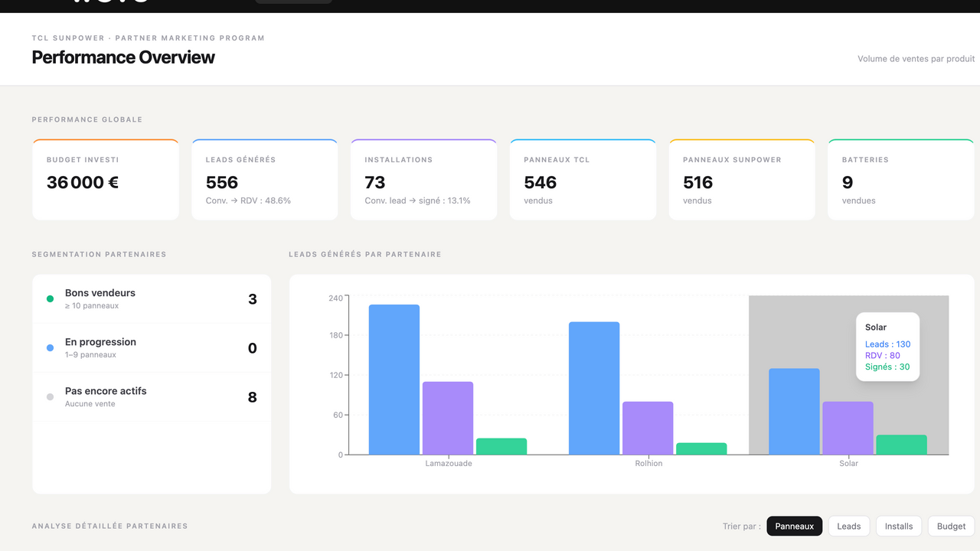980x551 pixels.
Task: Click the '546' Panneaux TCL value
Action: coord(541,183)
